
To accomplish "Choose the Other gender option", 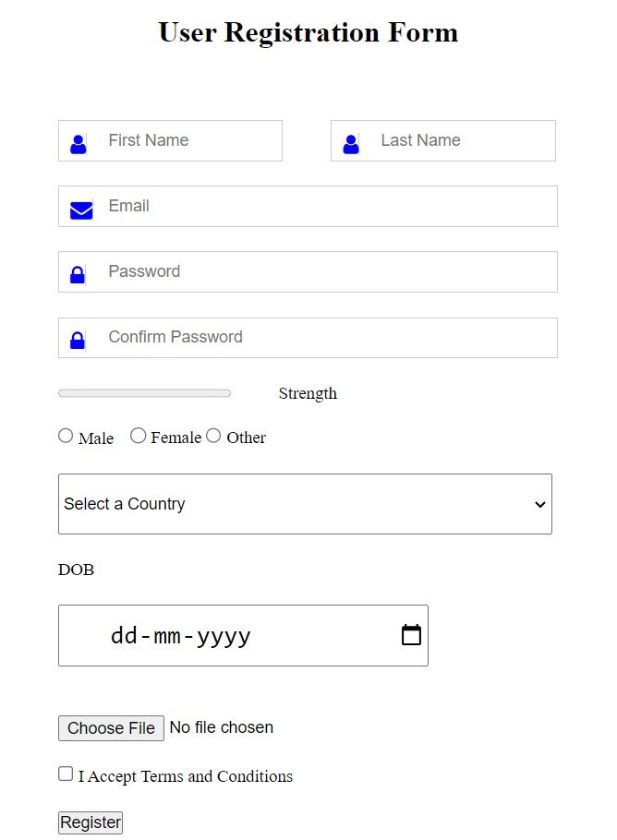I will [213, 436].
